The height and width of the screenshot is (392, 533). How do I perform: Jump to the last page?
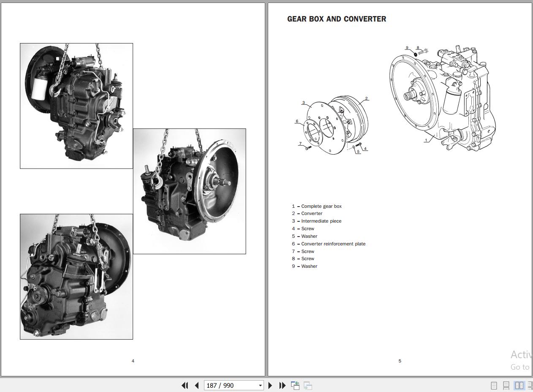tap(283, 385)
